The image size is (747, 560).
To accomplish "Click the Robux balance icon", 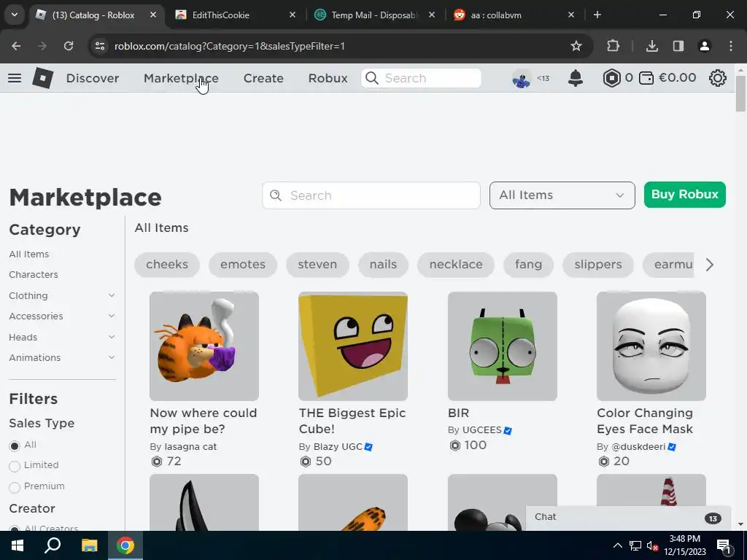I will 612,78.
